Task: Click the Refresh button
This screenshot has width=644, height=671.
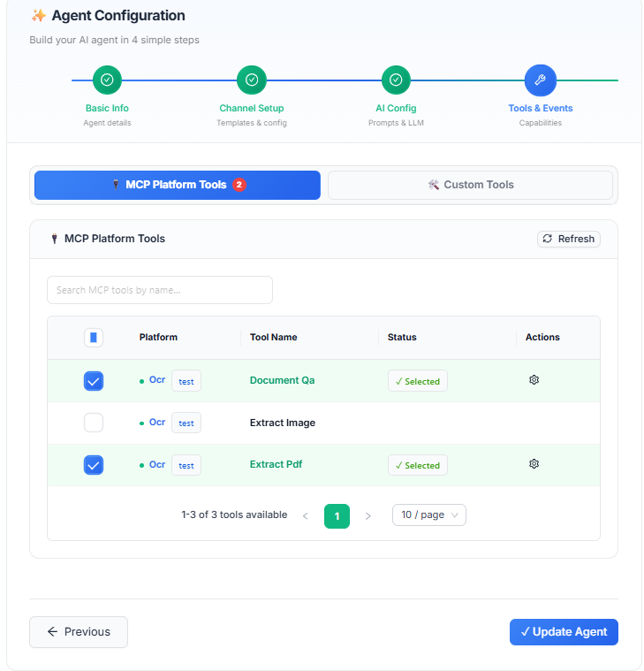Action: click(568, 239)
